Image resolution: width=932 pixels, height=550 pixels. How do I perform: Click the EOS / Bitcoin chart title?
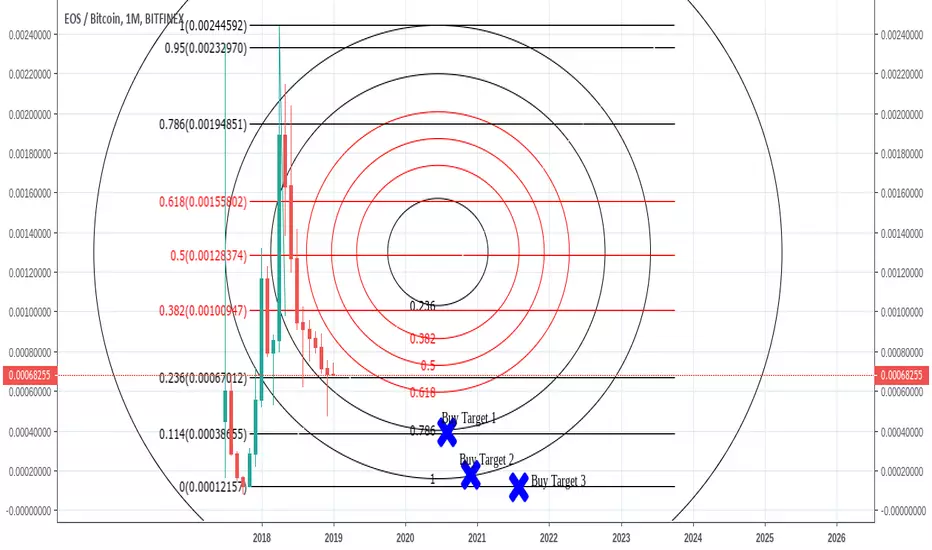(124, 19)
